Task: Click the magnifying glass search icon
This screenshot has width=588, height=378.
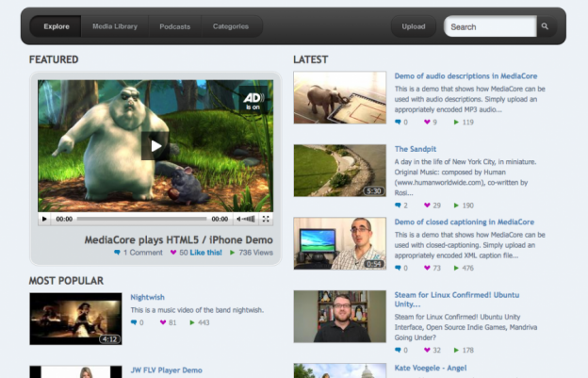Action: [x=546, y=26]
